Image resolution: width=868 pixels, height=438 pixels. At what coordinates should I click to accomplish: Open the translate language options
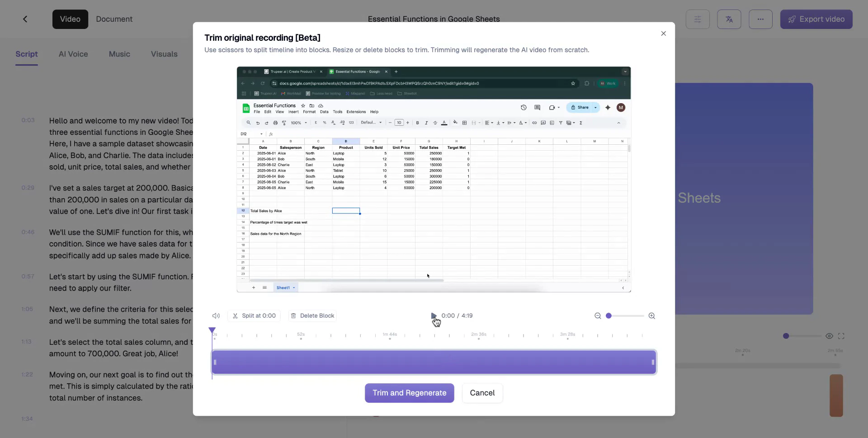point(729,19)
